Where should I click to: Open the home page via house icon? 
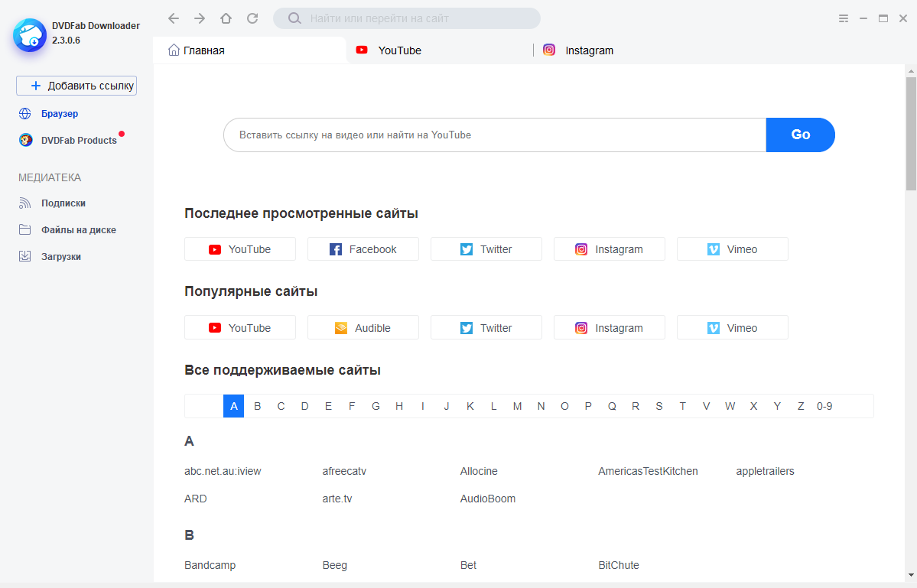pyautogui.click(x=226, y=18)
